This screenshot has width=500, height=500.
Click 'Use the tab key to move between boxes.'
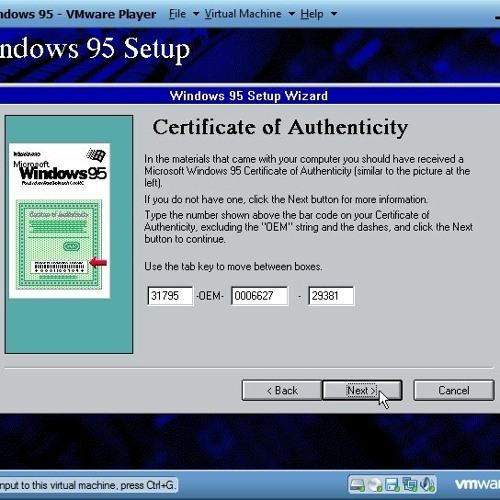pos(233,267)
